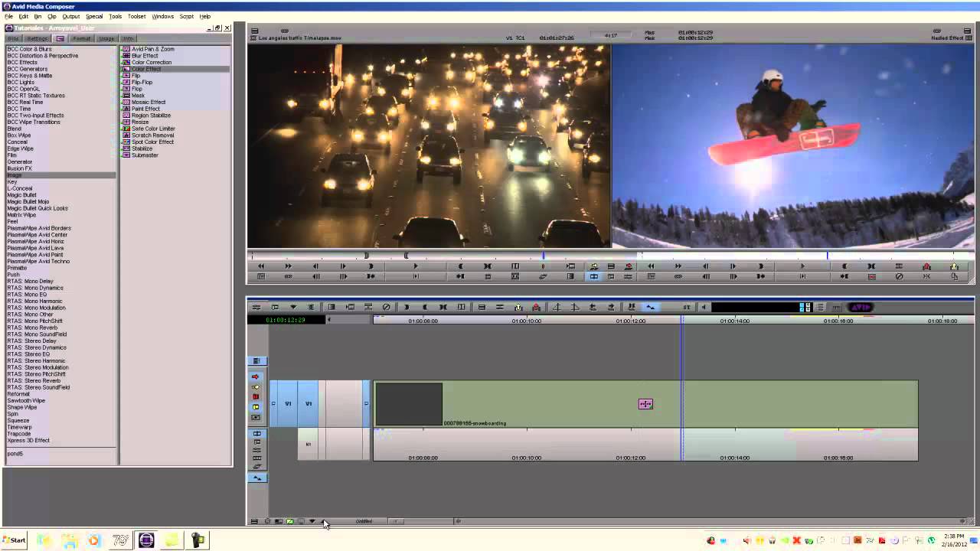
Task: Toggle the TC1 timecode track selector
Action: 308,444
